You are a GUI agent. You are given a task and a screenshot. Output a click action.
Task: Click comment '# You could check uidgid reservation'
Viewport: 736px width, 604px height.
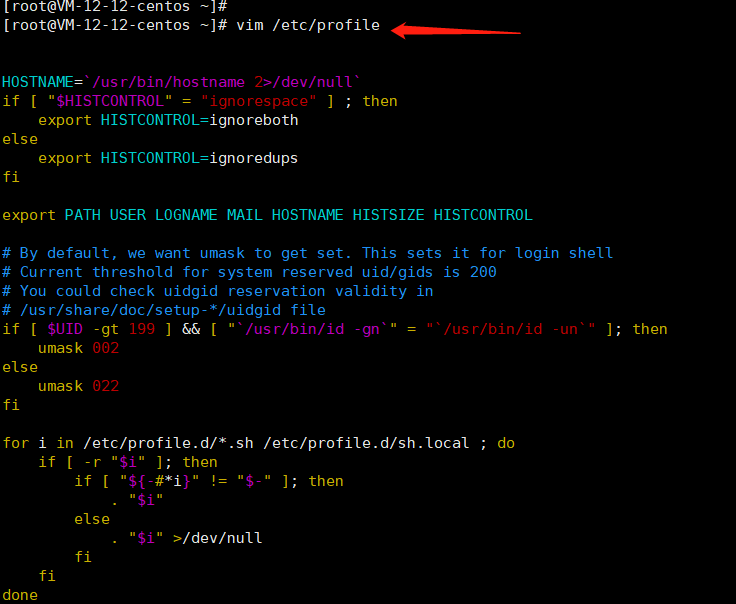(x=218, y=291)
